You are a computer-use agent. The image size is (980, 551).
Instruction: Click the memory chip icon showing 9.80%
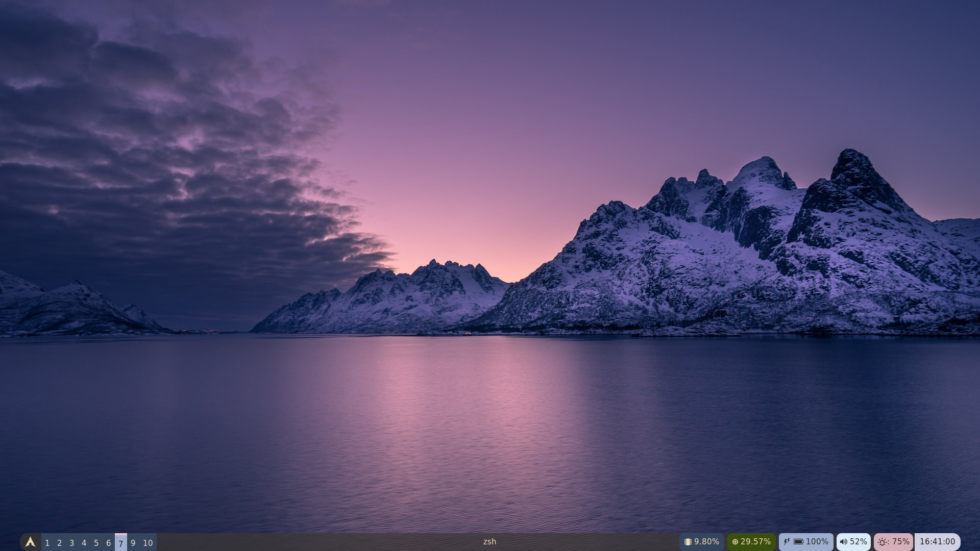[x=688, y=542]
